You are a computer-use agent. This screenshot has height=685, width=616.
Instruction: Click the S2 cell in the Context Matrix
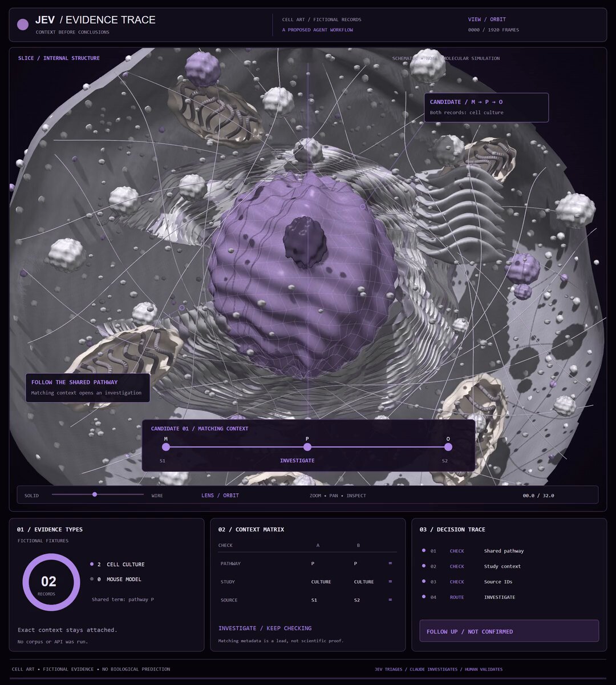click(x=357, y=600)
